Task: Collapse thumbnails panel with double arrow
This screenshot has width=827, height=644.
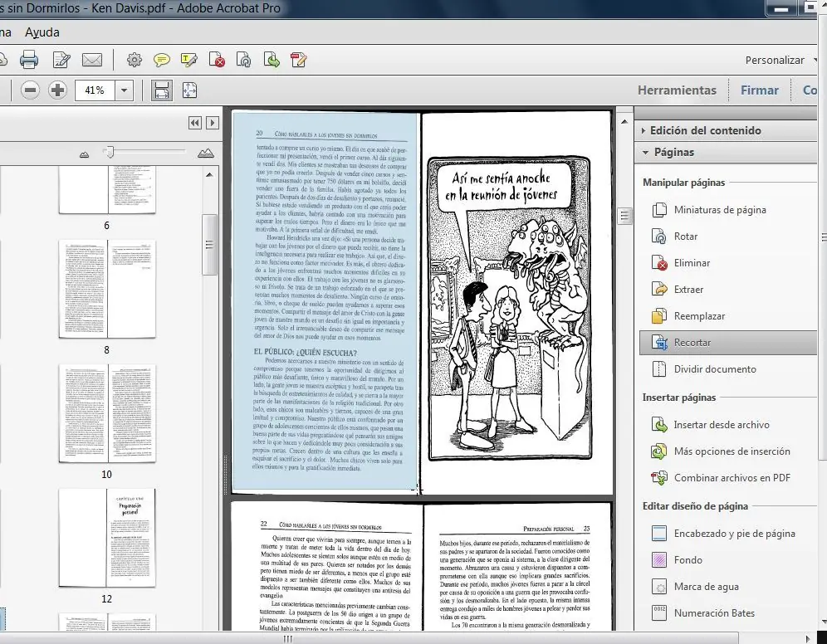Action: click(x=194, y=123)
